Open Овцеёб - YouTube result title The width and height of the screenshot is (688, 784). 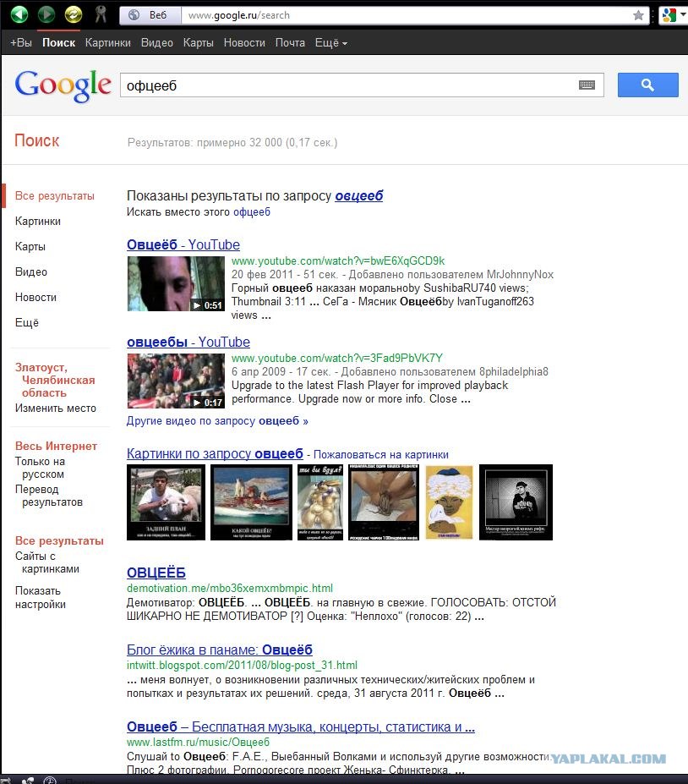(x=183, y=244)
